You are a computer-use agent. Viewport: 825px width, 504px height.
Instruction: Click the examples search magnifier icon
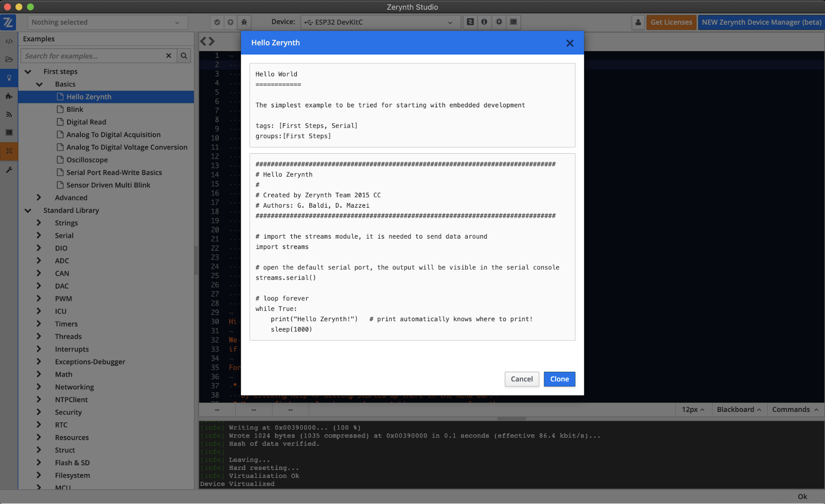click(x=184, y=56)
